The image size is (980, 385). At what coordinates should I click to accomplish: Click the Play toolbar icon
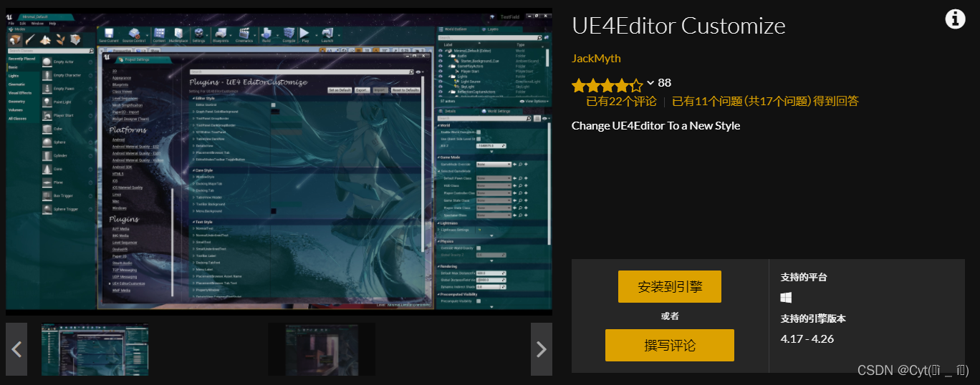click(x=304, y=34)
